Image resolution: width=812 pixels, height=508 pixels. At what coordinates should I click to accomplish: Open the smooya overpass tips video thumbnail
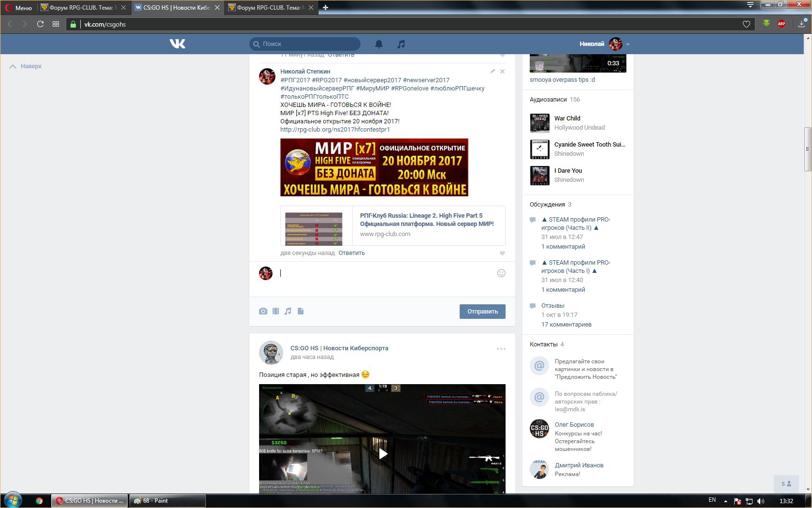pos(578,63)
